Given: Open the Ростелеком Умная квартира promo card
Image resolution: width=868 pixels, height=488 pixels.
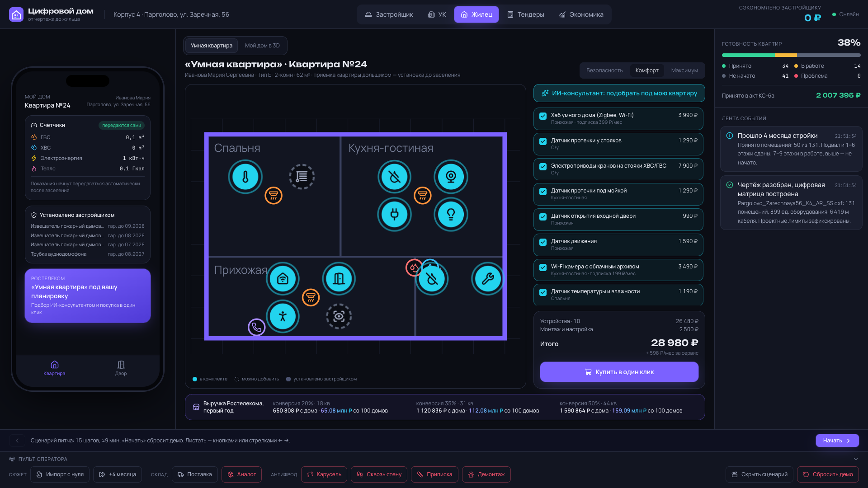Looking at the screenshot, I should click(88, 296).
